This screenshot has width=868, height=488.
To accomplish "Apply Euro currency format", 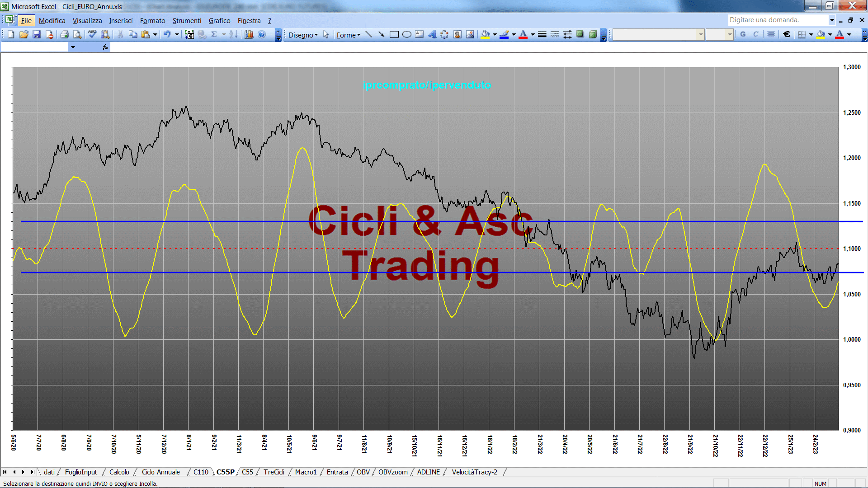I will coord(787,34).
